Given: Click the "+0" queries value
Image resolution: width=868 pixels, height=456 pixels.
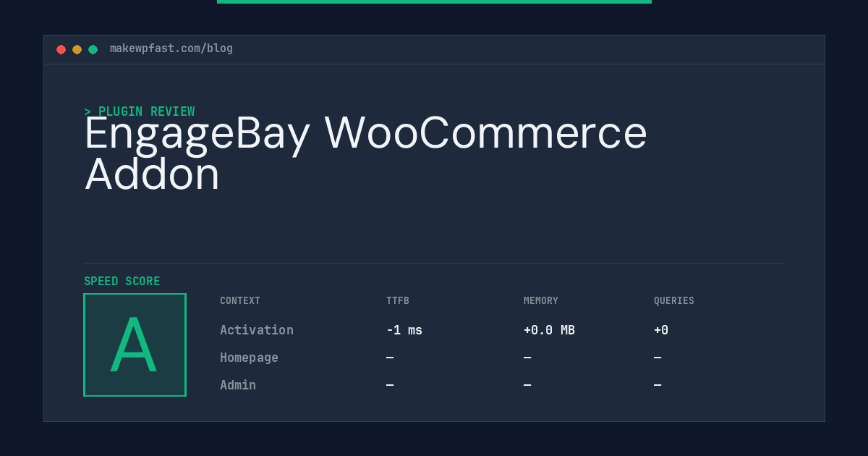Looking at the screenshot, I should click(x=661, y=330).
